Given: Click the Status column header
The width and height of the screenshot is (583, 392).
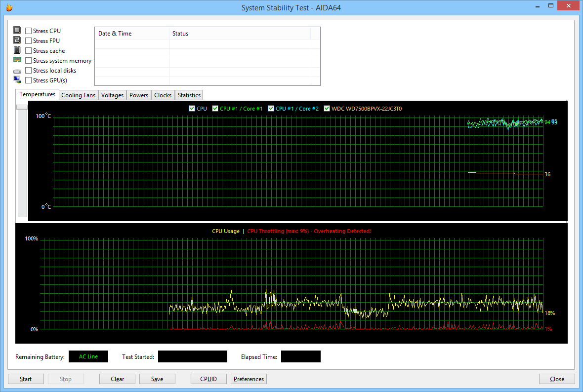Looking at the screenshot, I should (240, 34).
